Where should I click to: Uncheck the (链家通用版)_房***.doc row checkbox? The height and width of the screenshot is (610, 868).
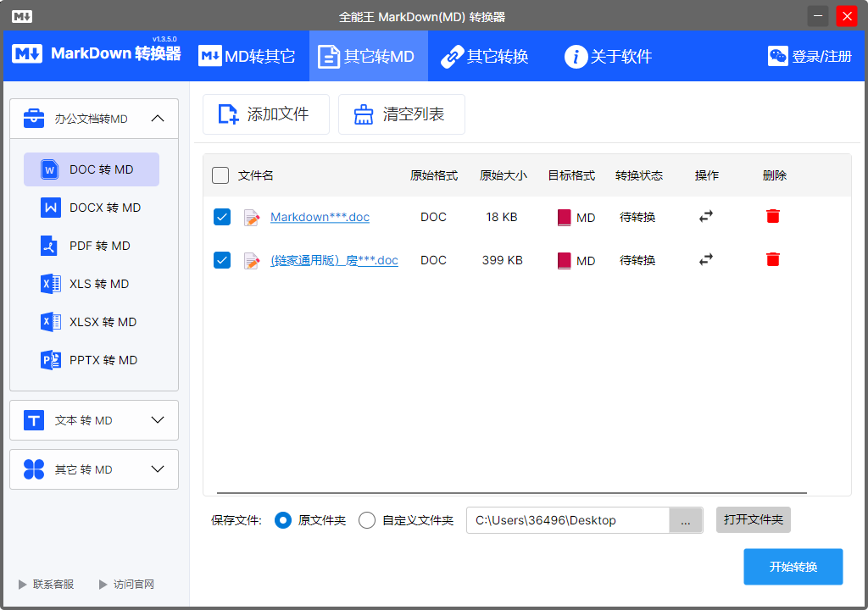coord(222,260)
